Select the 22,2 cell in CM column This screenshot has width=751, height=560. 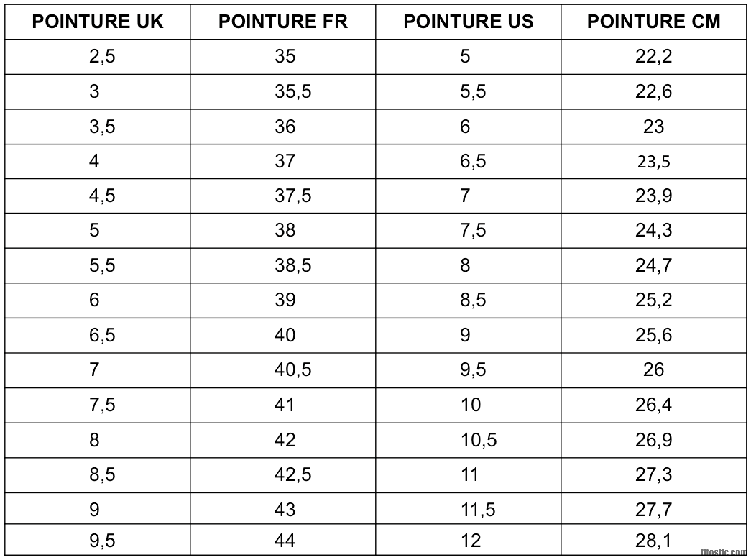[x=653, y=56]
